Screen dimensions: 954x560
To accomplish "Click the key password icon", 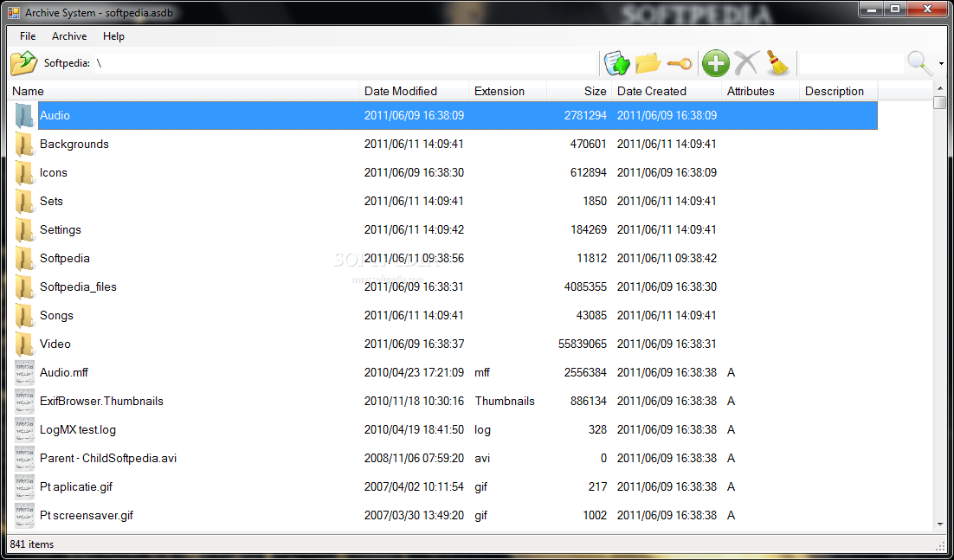I will click(679, 63).
